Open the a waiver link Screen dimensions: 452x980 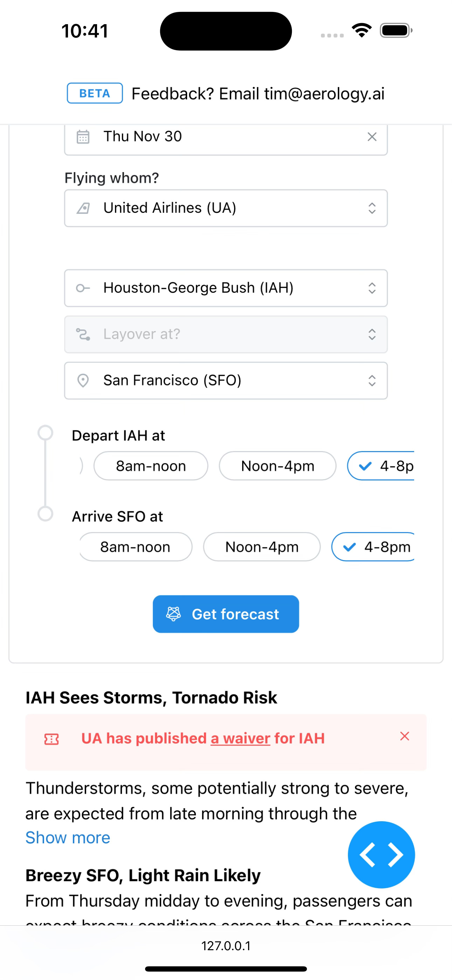(x=240, y=739)
